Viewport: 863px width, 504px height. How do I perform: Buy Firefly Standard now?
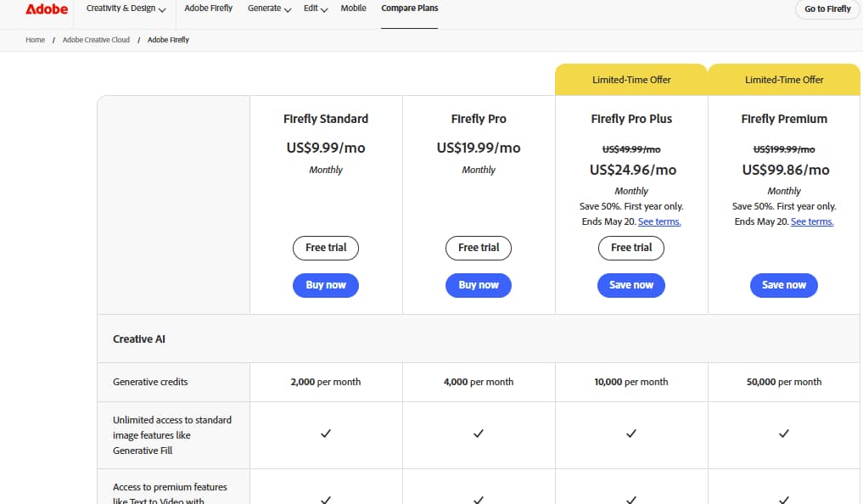click(326, 285)
